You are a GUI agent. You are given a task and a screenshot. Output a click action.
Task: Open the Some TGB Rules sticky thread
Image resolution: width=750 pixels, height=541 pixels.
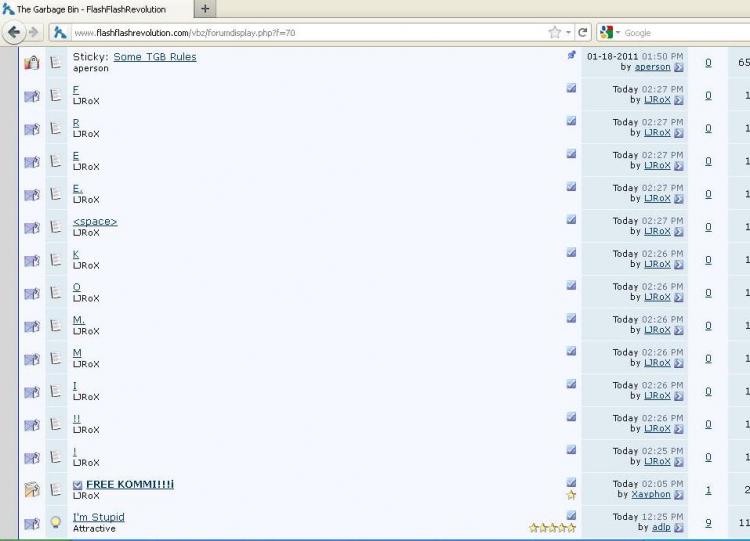[x=154, y=57]
